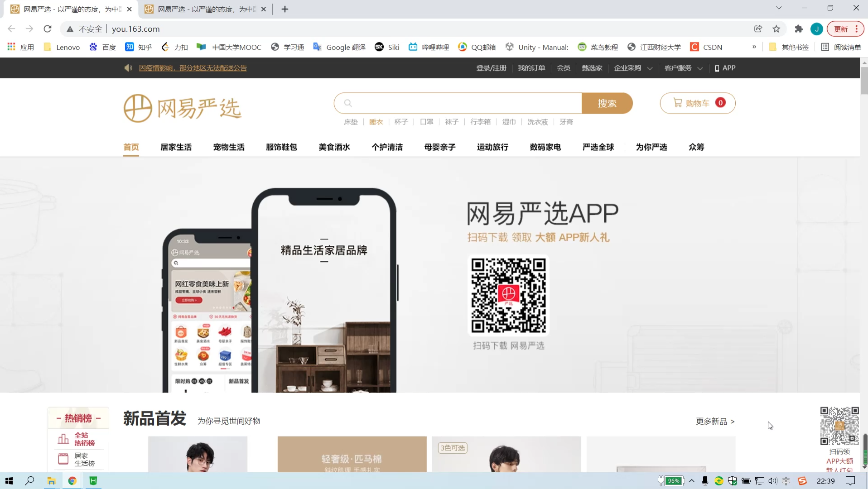Open the 力扣 bookmark
This screenshot has width=868, height=489.
175,47
